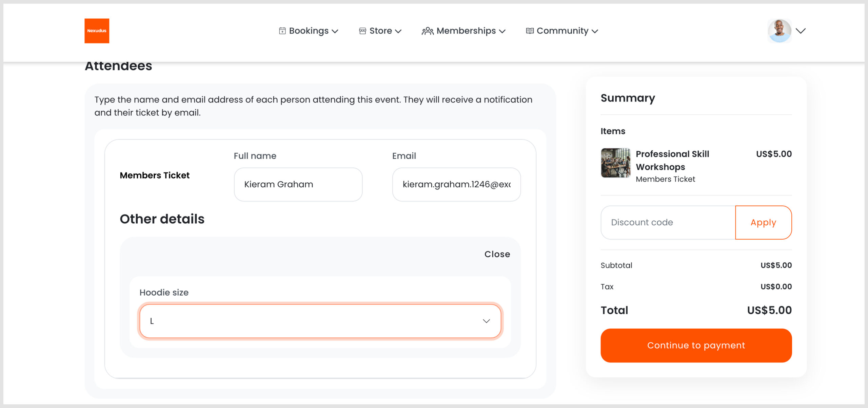Click the Professional Skill Workshops item title

(x=672, y=160)
